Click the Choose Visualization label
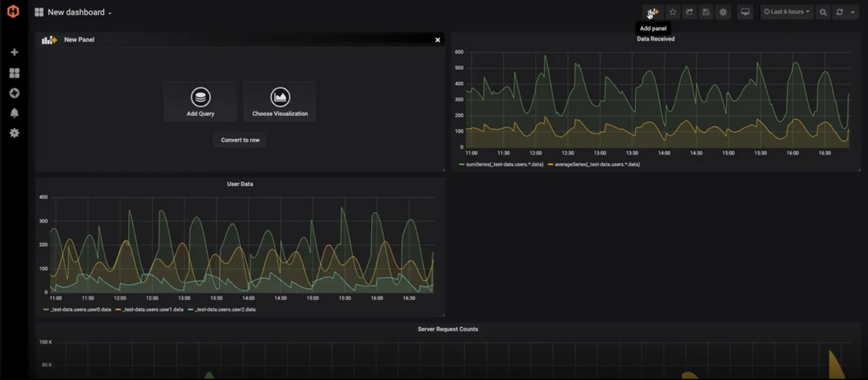 (x=280, y=114)
